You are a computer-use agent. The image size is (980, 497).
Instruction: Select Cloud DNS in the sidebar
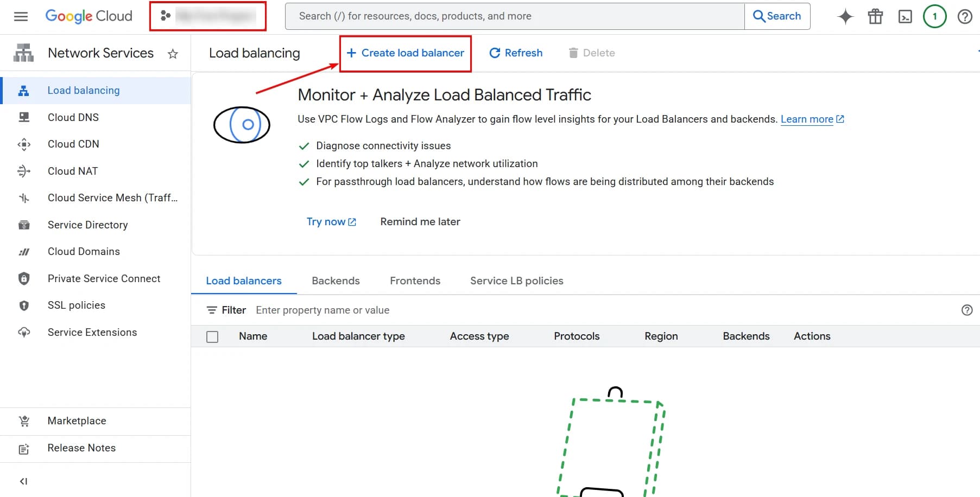pyautogui.click(x=73, y=117)
